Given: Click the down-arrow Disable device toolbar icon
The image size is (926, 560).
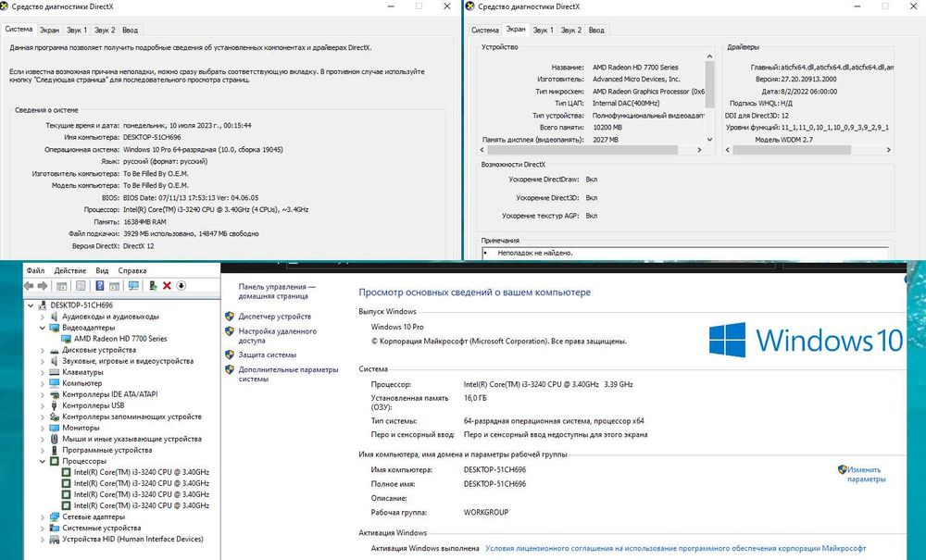Looking at the screenshot, I should click(181, 286).
